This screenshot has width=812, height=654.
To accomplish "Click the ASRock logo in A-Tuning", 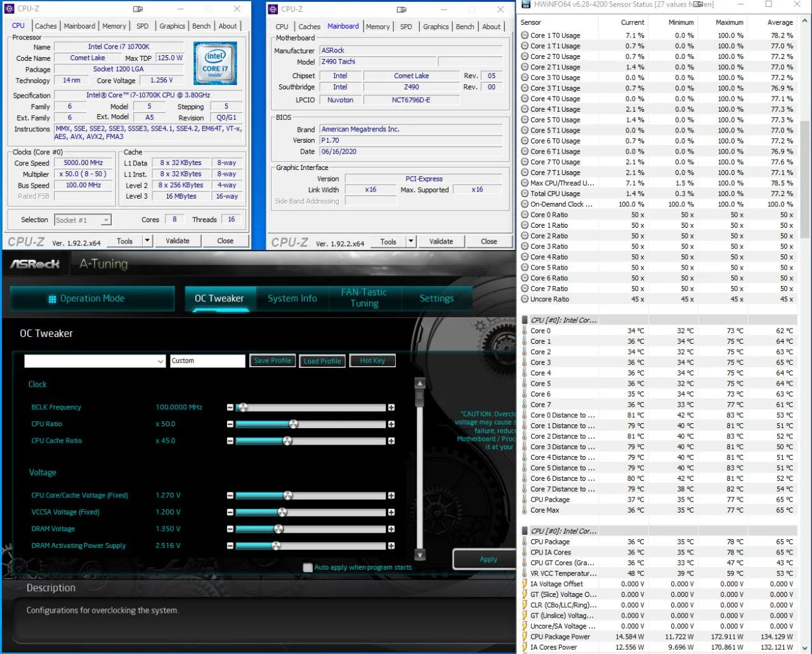I will coord(35,264).
